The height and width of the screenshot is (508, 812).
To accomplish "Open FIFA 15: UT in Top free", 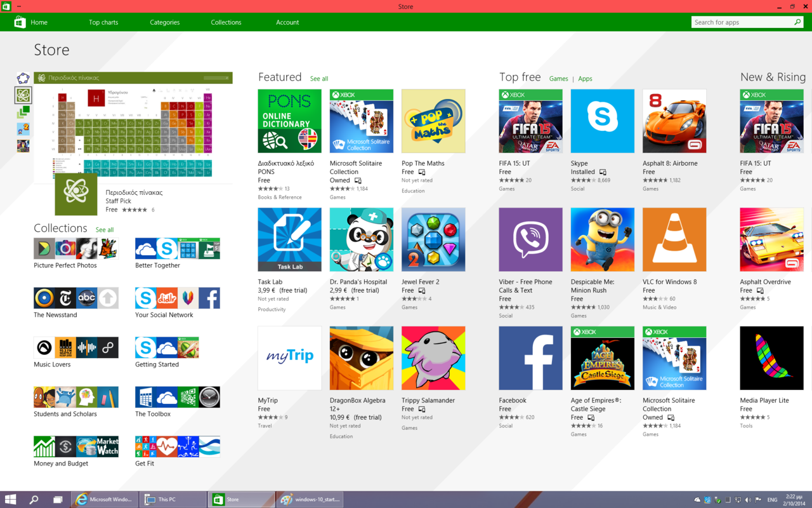I will [530, 121].
